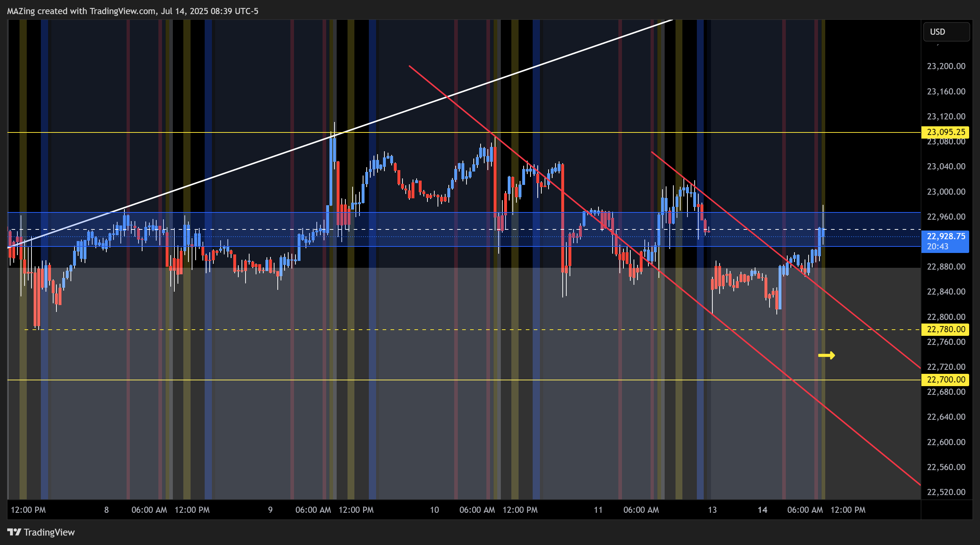
Task: Select the 23,095.25 yellow price label
Action: pos(945,132)
